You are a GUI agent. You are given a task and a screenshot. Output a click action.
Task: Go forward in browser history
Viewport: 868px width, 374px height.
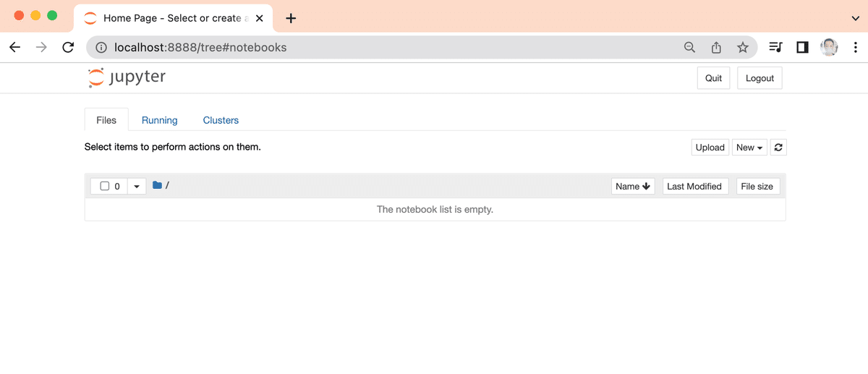pyautogui.click(x=41, y=48)
